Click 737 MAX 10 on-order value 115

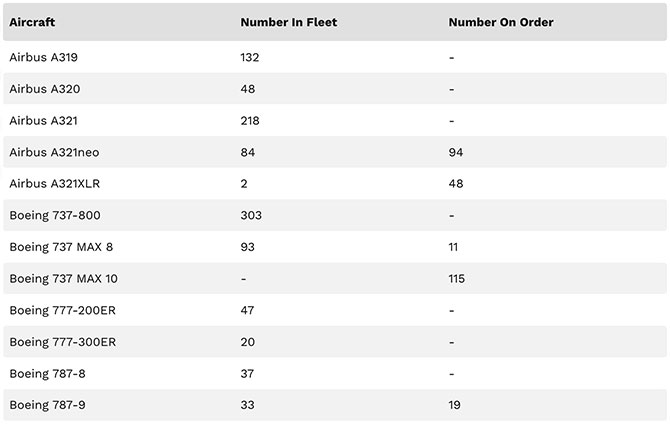tap(457, 278)
